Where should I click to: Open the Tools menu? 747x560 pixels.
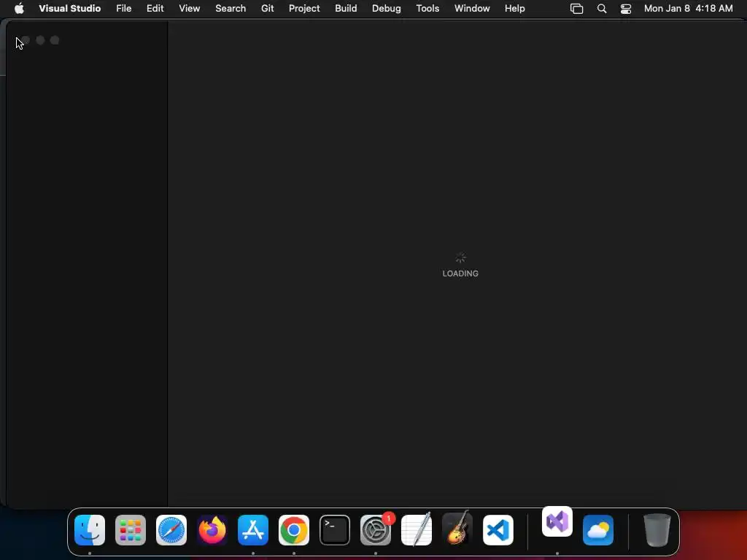click(427, 9)
